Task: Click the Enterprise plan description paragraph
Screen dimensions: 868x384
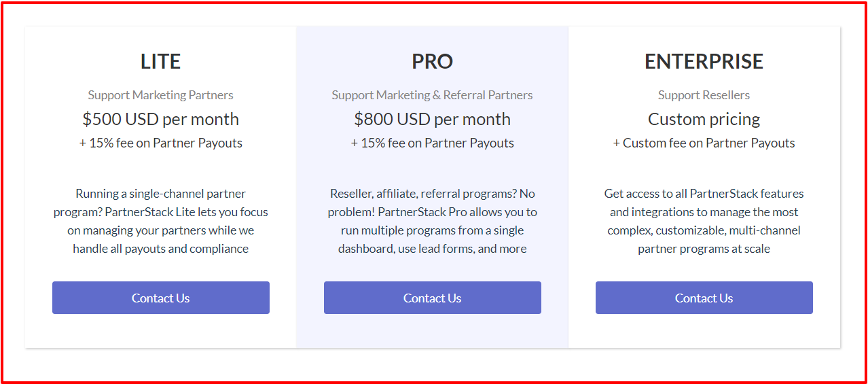Action: 704,221
